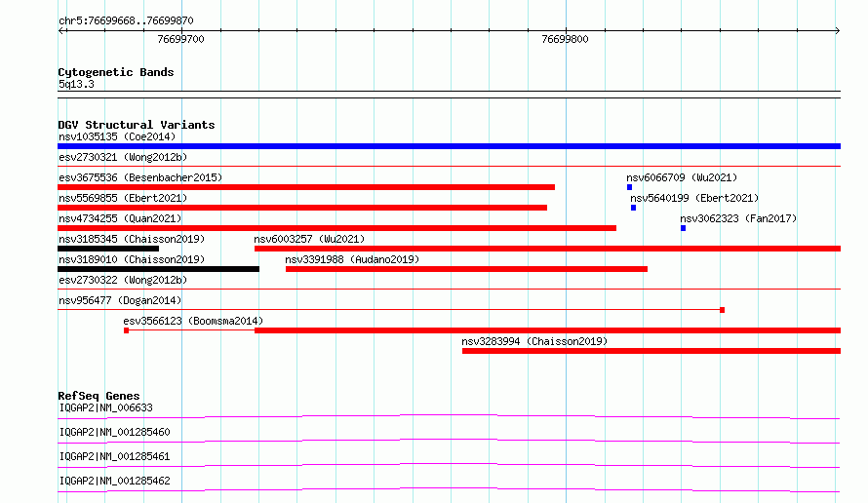Open nsv3391988 (Audano2019) label

(x=352, y=259)
